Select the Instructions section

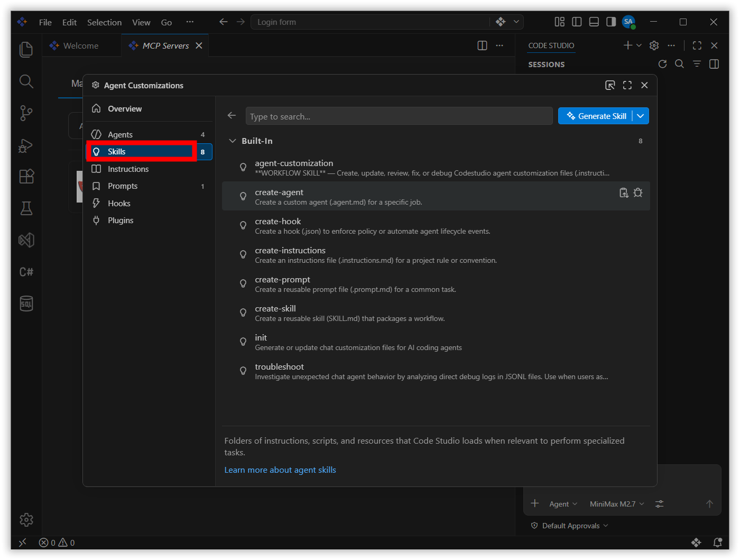pos(150,169)
